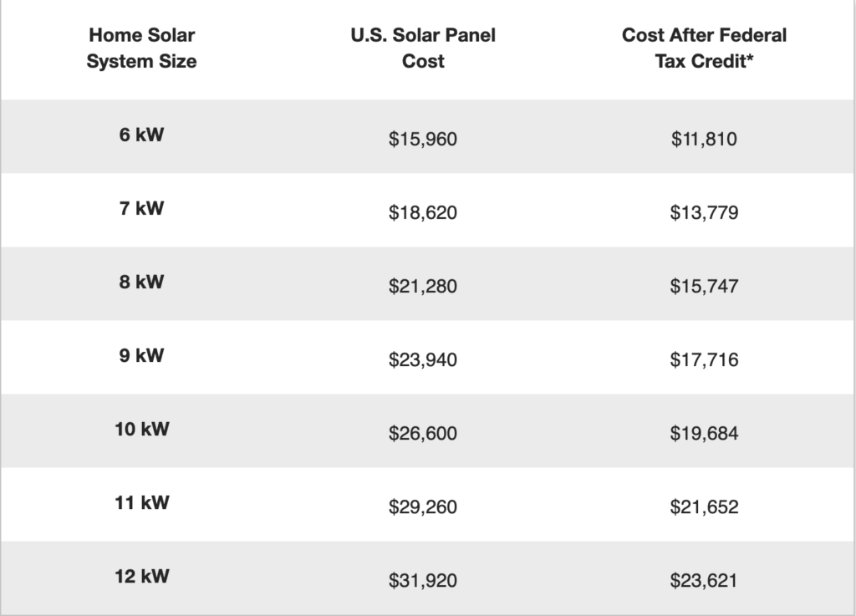
Task: Click the $15,960 cost cell
Action: (423, 139)
